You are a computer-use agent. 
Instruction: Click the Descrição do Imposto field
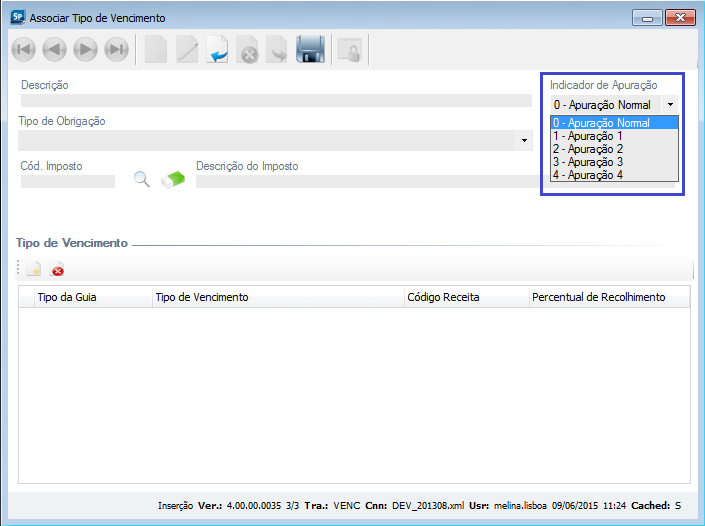367,181
